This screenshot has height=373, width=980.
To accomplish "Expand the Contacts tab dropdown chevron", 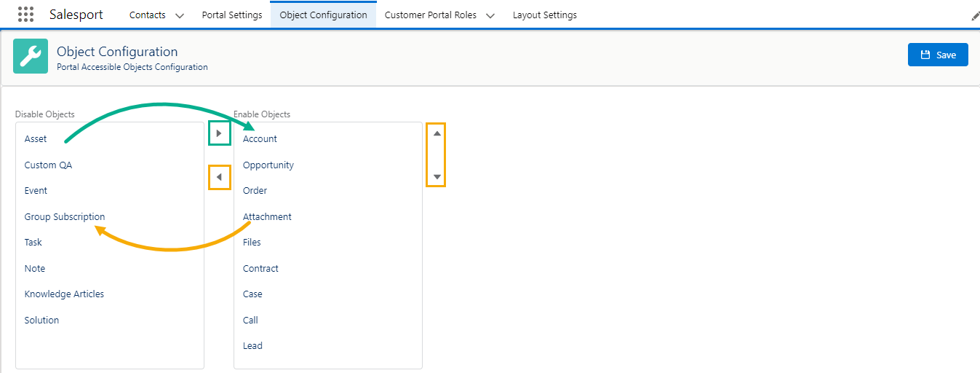I will tap(180, 15).
